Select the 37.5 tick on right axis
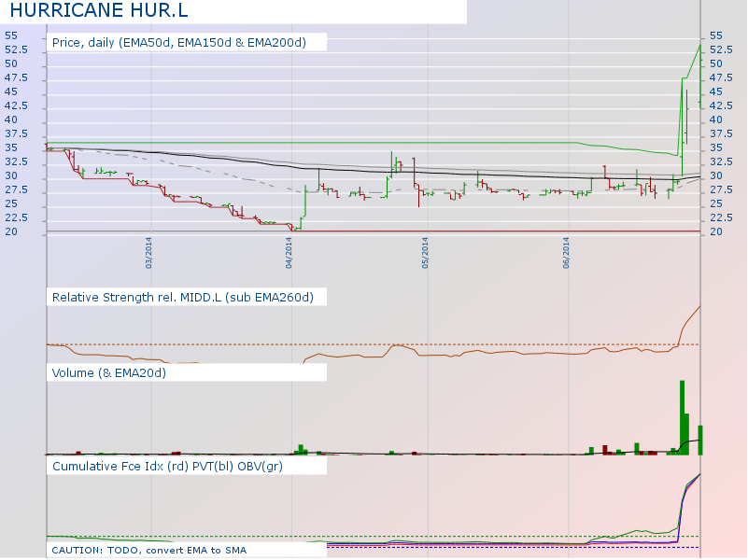The width and height of the screenshot is (748, 560). (720, 134)
